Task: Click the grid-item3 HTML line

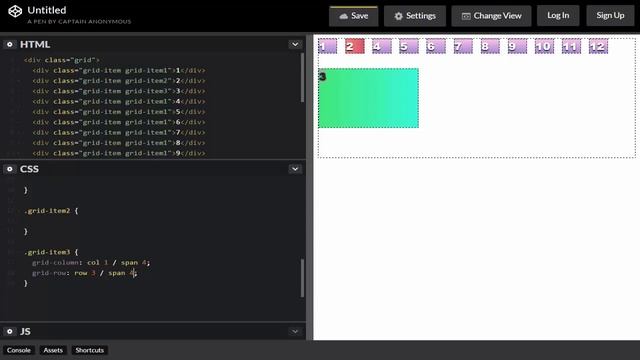Action: point(119,91)
